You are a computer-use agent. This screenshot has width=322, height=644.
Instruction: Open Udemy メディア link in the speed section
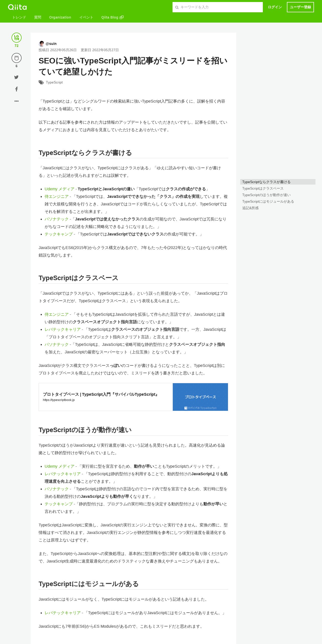59,466
